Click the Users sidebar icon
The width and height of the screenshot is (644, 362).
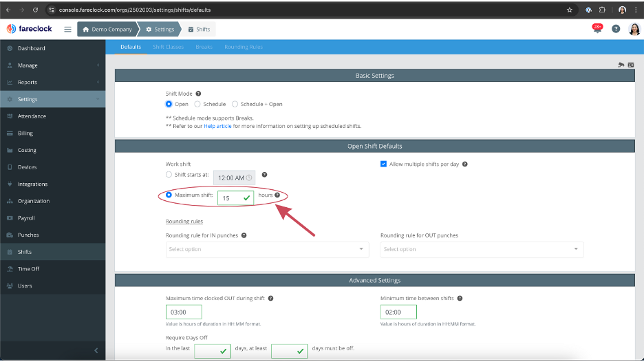click(10, 286)
